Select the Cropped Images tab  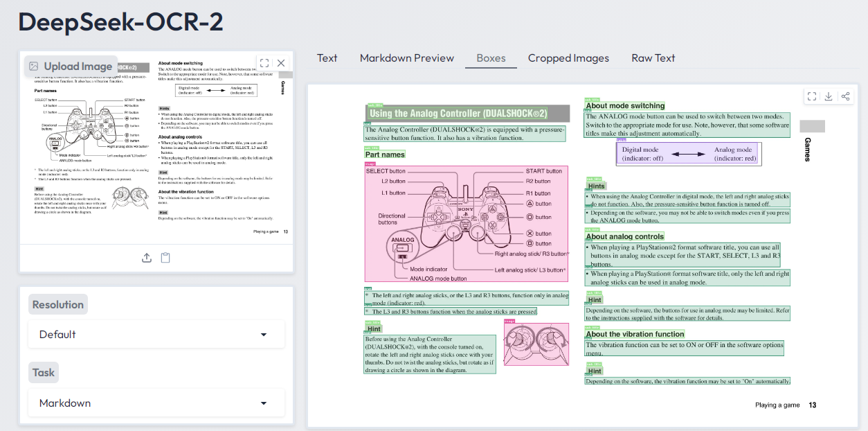568,58
